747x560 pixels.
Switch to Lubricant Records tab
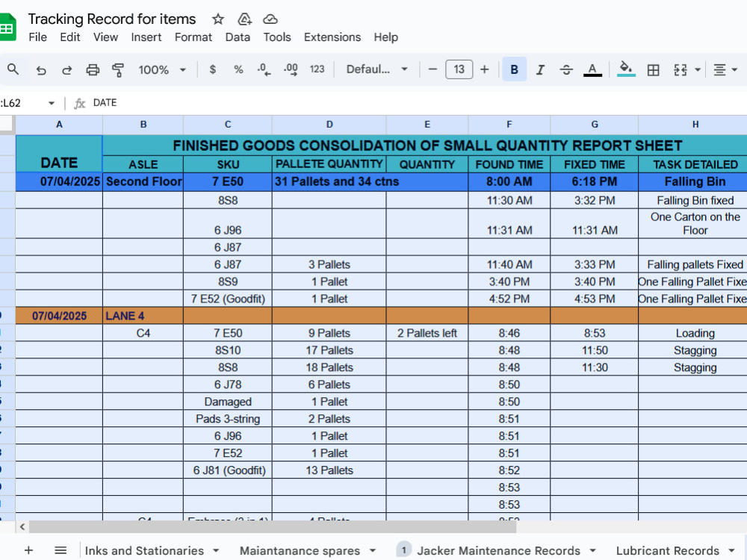click(x=667, y=550)
